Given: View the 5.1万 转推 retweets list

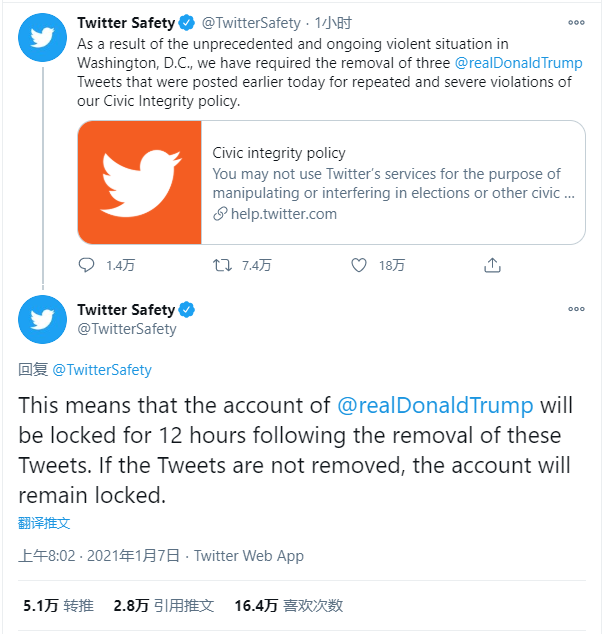Looking at the screenshot, I should pos(58,605).
